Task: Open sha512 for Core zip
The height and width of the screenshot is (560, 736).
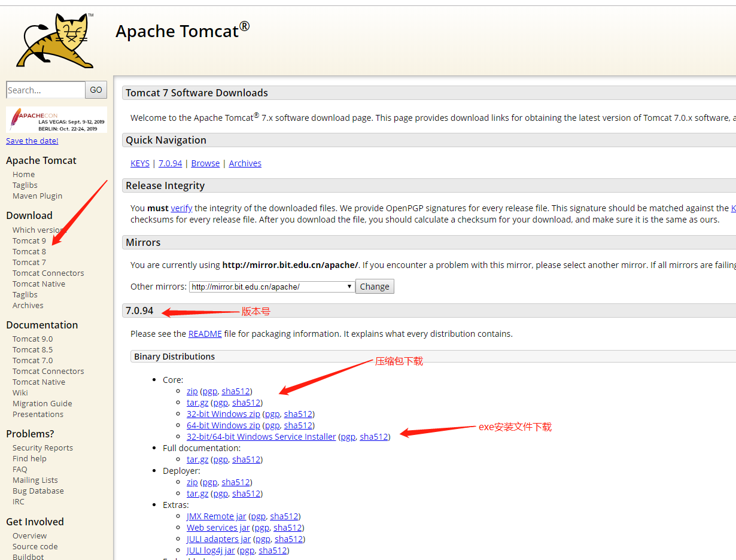Action: pyautogui.click(x=236, y=391)
